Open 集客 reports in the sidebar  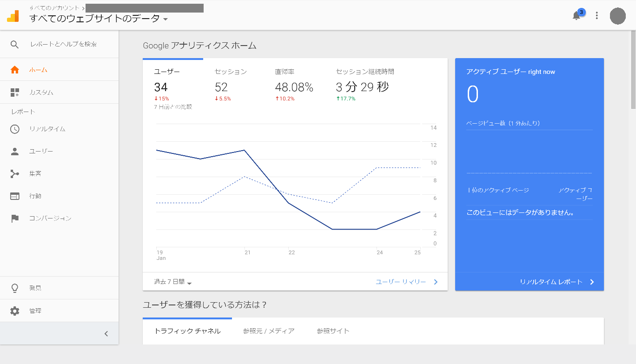[60, 173]
